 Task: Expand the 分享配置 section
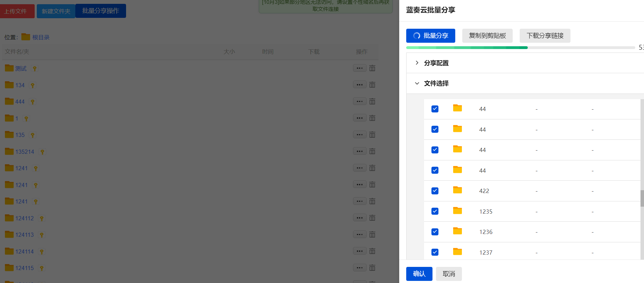436,63
